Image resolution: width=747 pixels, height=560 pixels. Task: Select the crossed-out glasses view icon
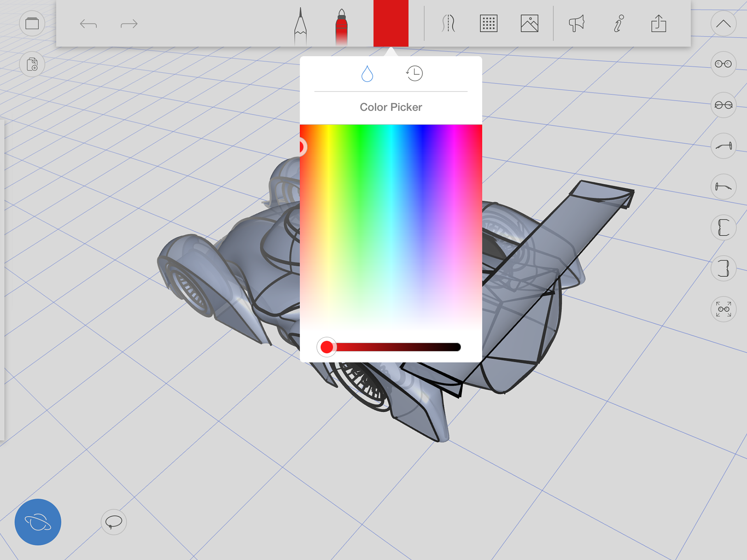click(x=723, y=105)
